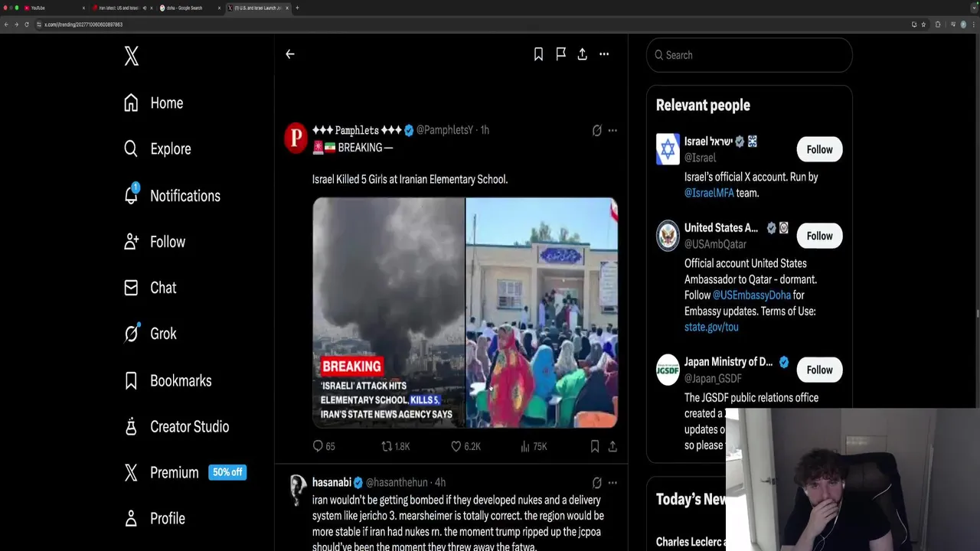The height and width of the screenshot is (551, 980).
Task: Open Grok from the sidebar
Action: point(149,334)
